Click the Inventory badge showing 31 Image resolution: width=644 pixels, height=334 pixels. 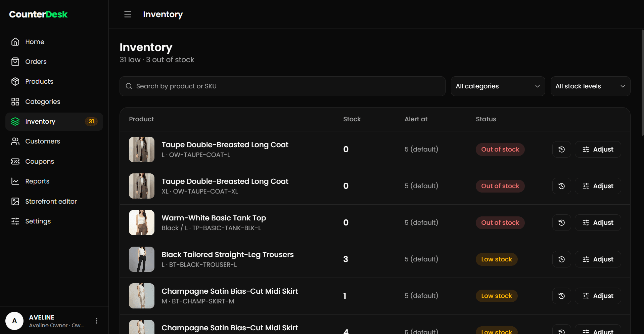pyautogui.click(x=91, y=122)
